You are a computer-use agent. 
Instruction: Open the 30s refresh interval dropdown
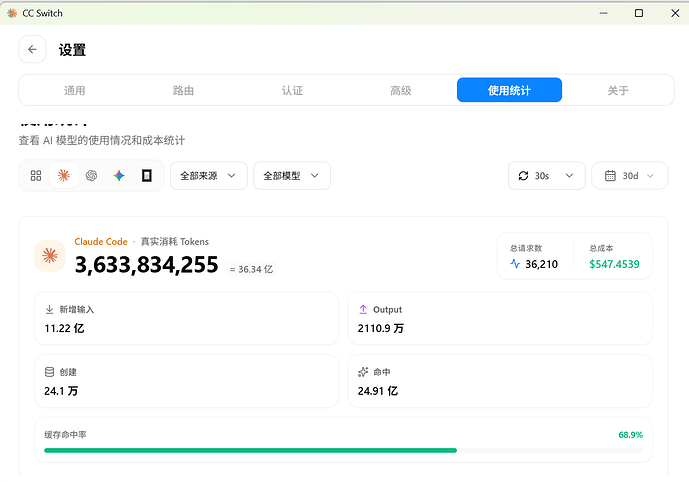coord(546,176)
